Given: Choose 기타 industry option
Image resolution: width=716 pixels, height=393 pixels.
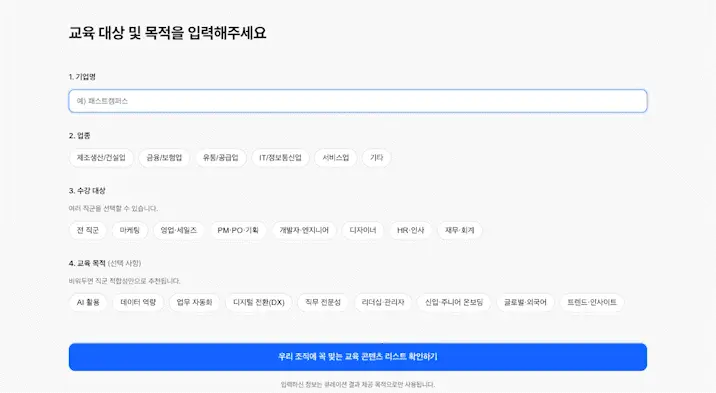Looking at the screenshot, I should [376, 158].
